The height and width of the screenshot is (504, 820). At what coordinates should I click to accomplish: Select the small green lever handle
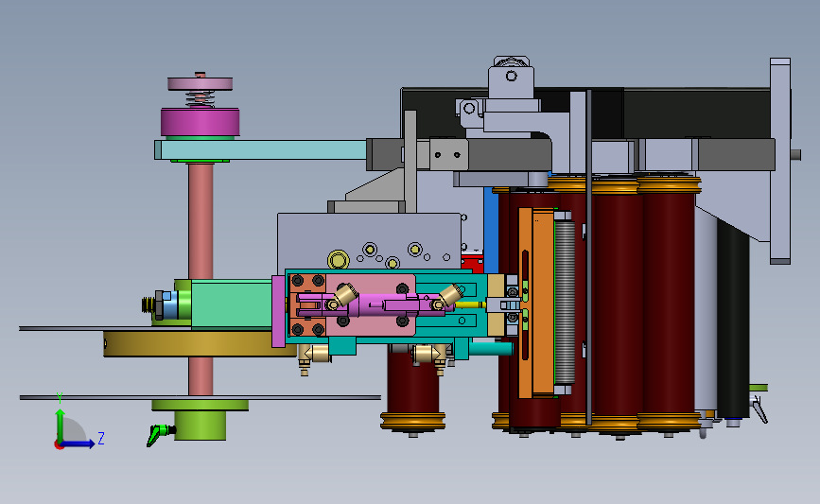(160, 434)
